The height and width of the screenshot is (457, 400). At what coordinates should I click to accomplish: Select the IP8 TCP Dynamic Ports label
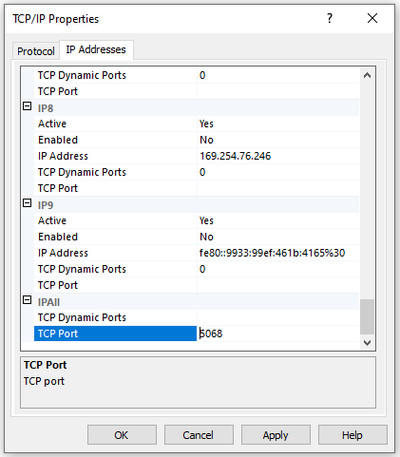(x=82, y=172)
